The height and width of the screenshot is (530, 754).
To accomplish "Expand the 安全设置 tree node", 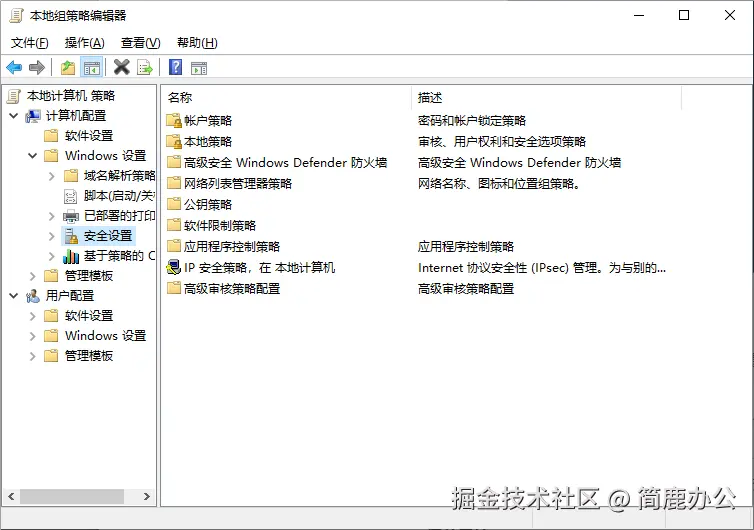I will click(52, 236).
